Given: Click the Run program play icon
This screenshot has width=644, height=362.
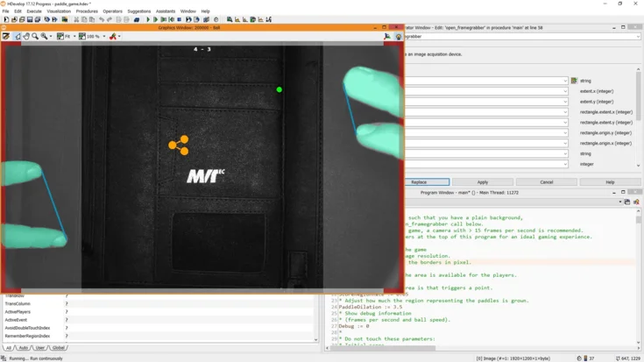Looking at the screenshot, I should click(x=148, y=19).
